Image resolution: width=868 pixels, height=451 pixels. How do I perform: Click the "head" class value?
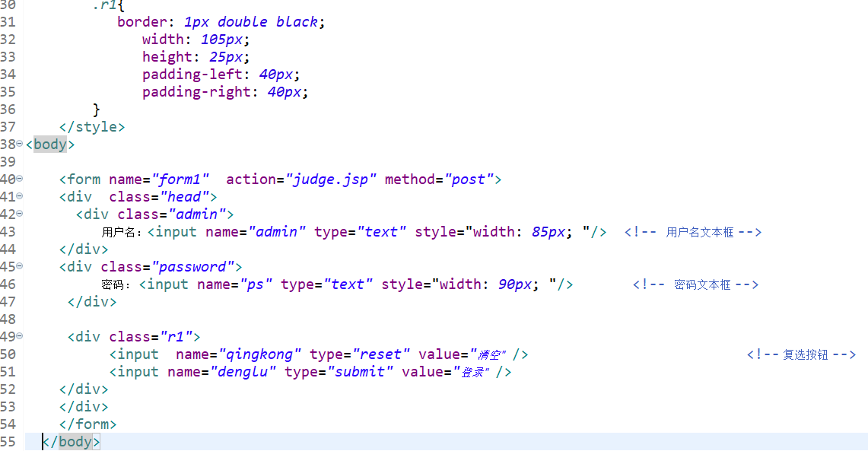tap(184, 197)
